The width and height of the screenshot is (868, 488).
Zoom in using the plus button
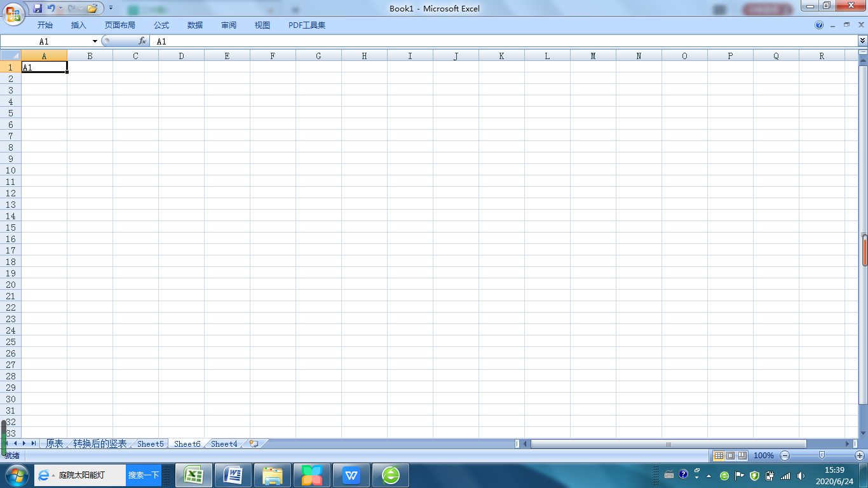tap(860, 456)
